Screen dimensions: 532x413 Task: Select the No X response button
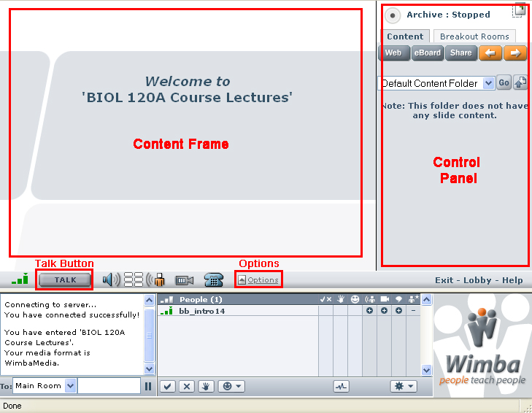point(187,386)
